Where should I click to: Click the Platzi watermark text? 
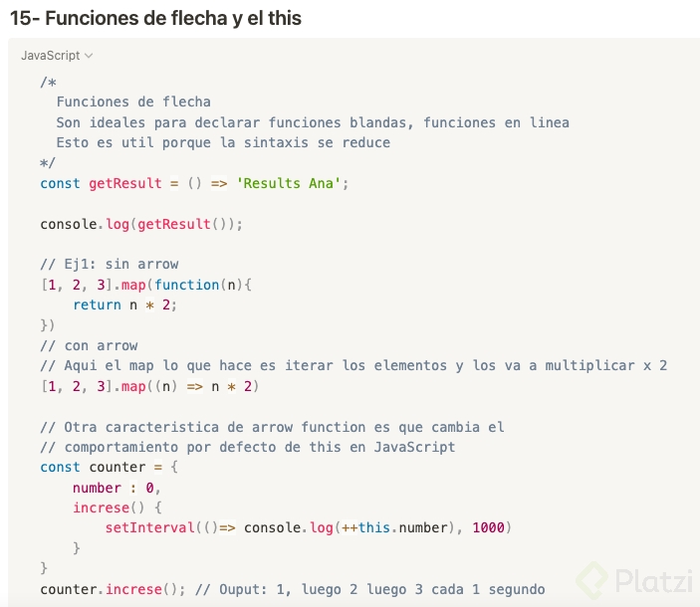pos(647,579)
